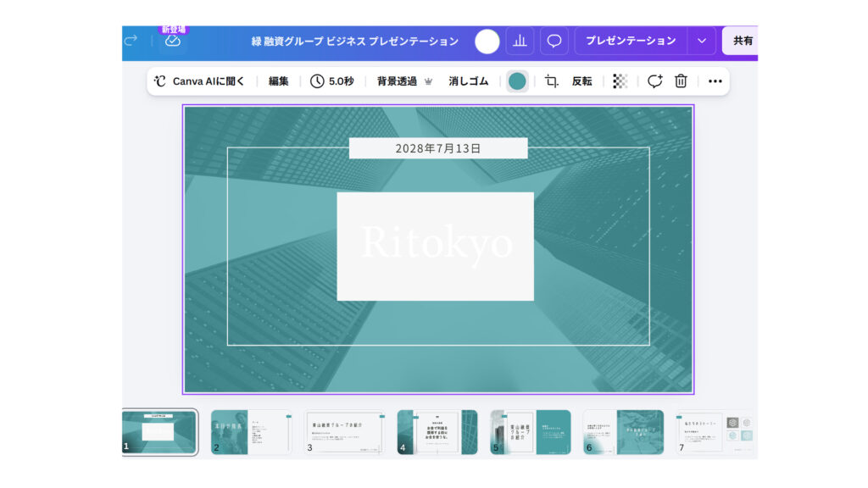Open the teal color swatch picker

tap(517, 81)
